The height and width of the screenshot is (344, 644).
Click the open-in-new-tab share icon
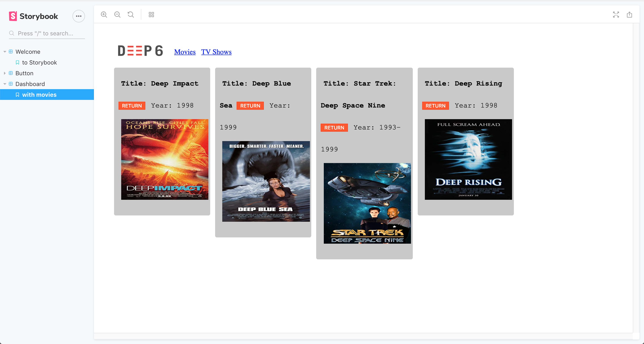(x=629, y=15)
